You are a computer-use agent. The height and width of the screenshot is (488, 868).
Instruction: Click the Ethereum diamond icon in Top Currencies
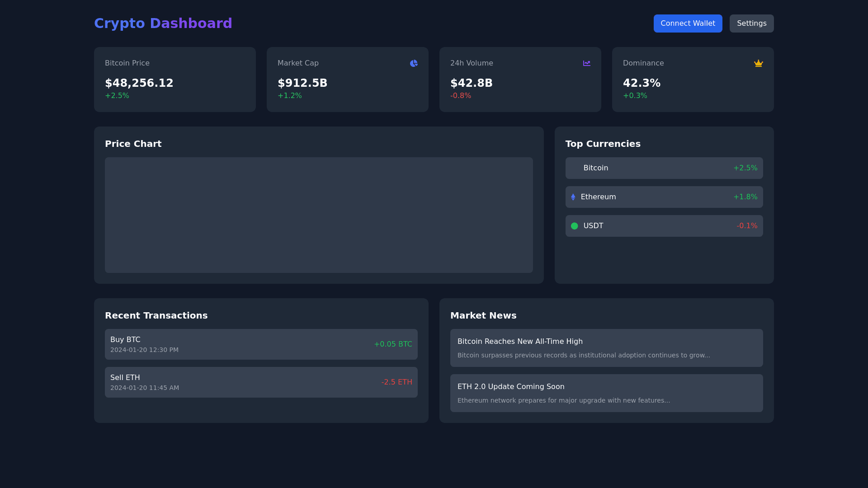click(x=573, y=197)
